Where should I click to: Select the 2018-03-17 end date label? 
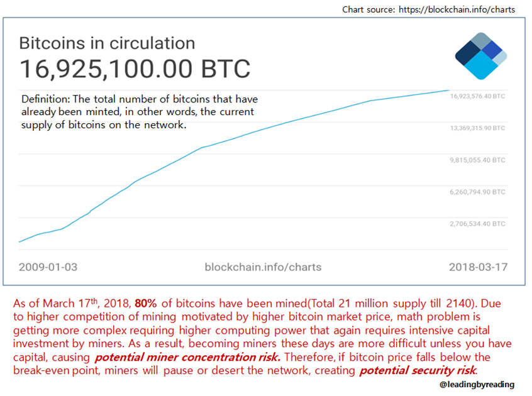(478, 267)
